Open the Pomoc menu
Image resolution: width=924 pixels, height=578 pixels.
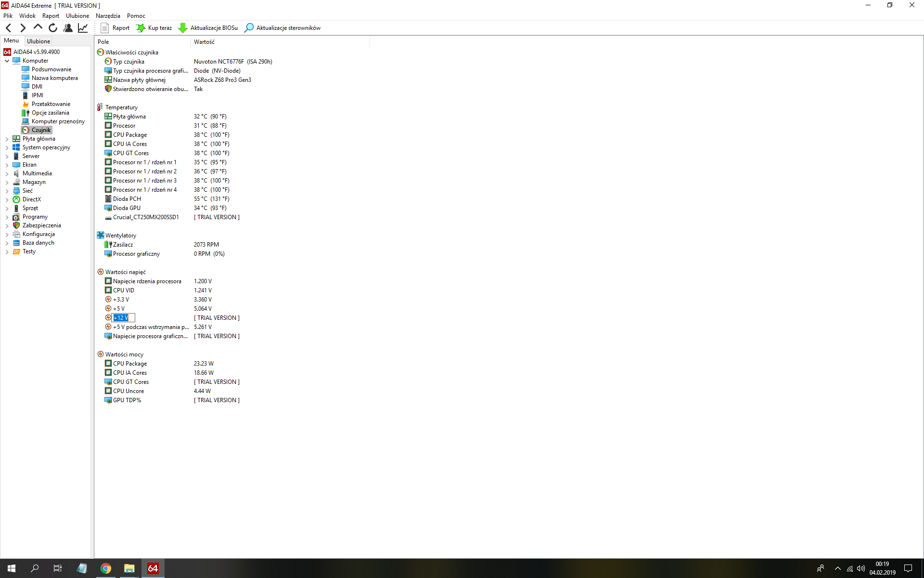(136, 16)
